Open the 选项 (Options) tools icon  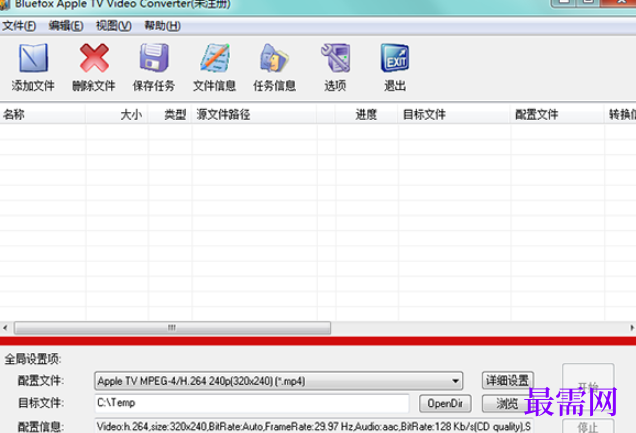[x=335, y=58]
